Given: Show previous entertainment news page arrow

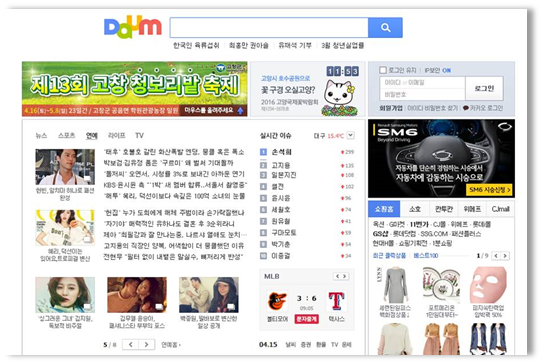Looking at the screenshot, I should tap(131, 344).
